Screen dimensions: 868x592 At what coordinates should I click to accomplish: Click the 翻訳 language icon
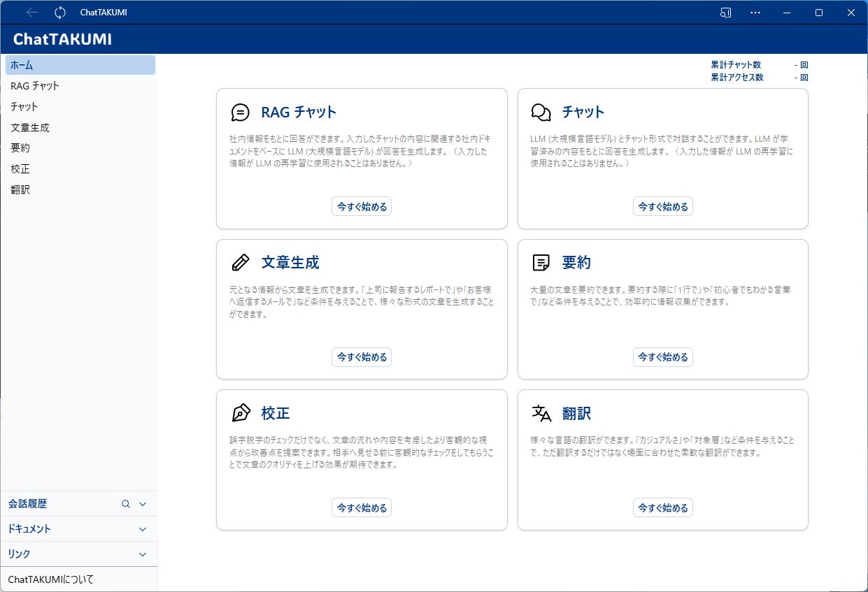[x=541, y=413]
